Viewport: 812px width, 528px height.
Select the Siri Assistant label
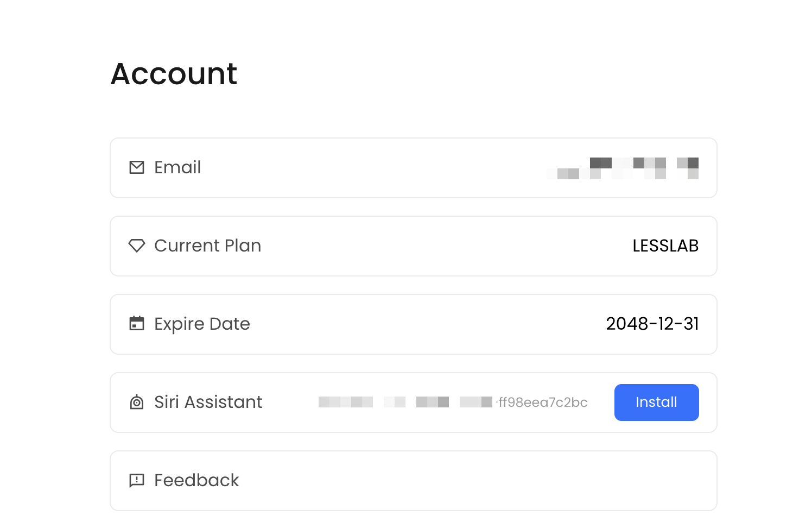tap(208, 402)
